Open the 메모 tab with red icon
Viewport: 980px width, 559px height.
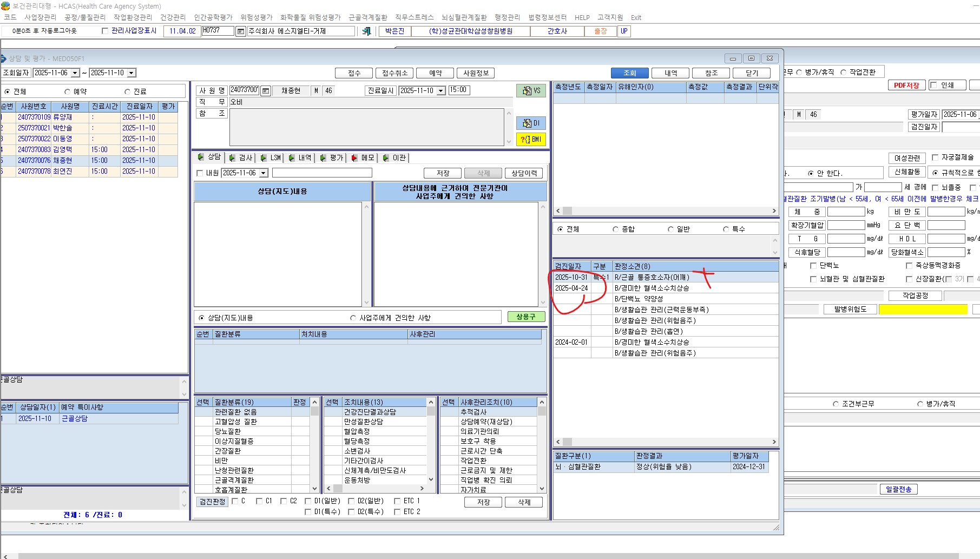pyautogui.click(x=363, y=157)
